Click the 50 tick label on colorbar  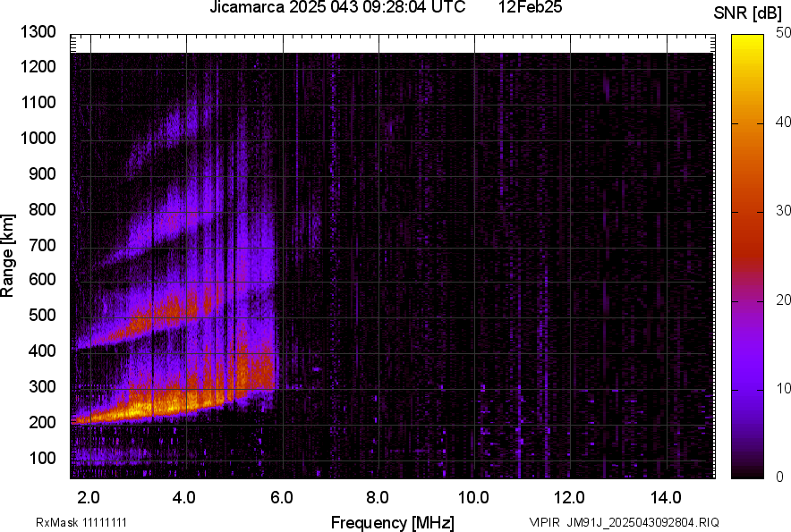(784, 33)
